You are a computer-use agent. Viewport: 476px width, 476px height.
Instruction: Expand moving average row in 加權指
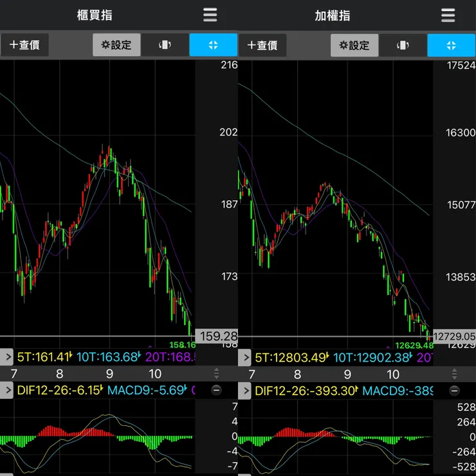244,357
